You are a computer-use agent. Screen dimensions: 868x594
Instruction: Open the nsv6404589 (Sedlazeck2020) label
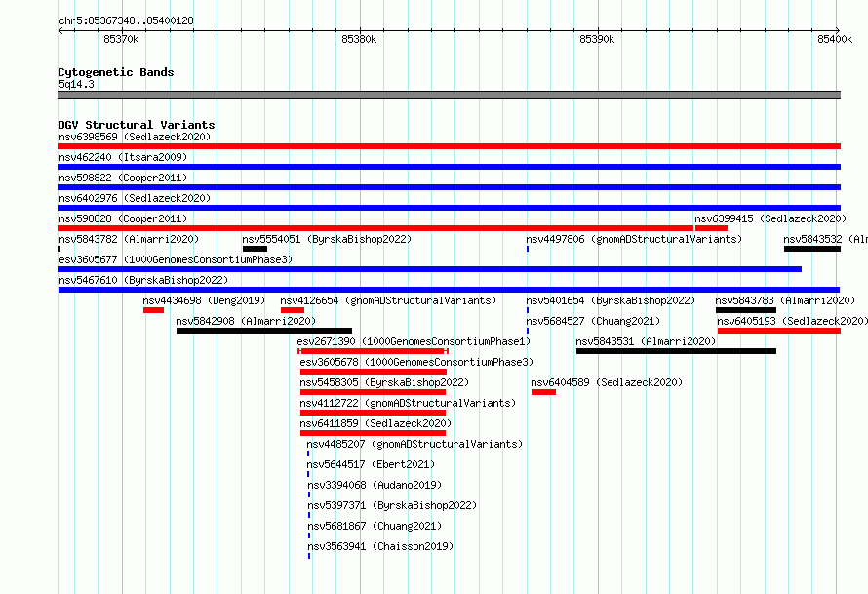click(x=607, y=382)
